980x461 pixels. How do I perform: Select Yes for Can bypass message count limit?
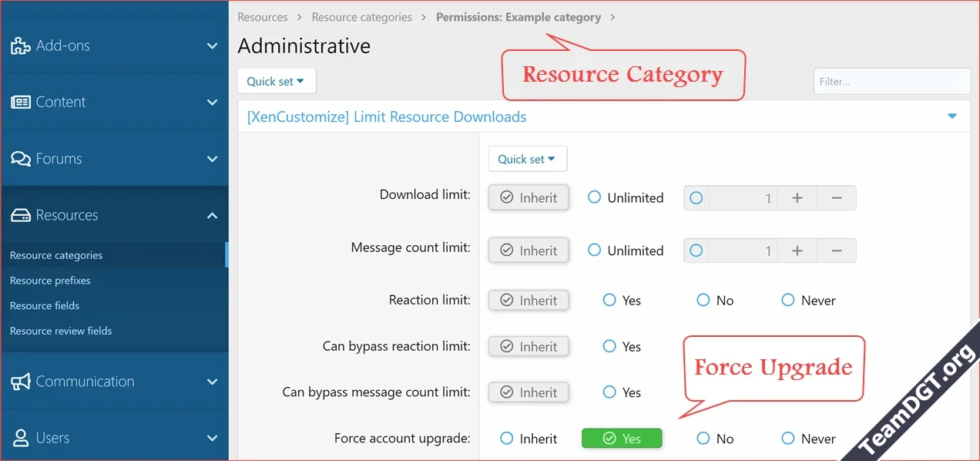[622, 392]
